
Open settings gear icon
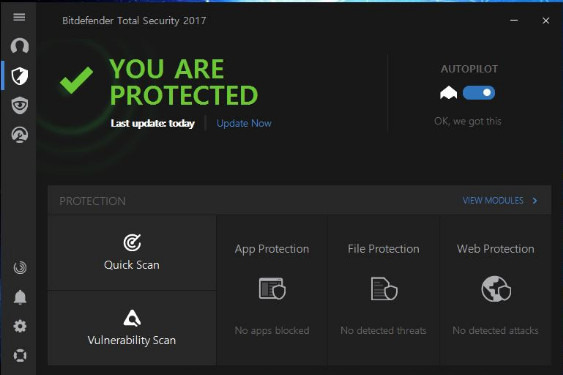coord(20,326)
